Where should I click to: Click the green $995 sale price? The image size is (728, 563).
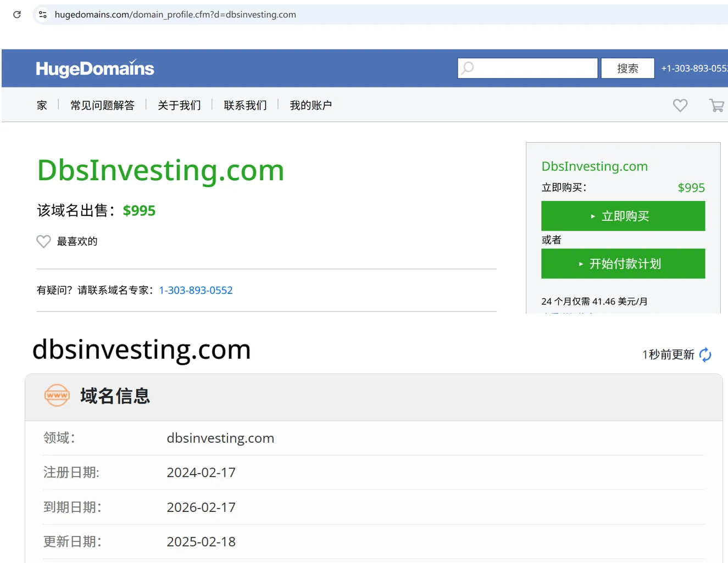pyautogui.click(x=139, y=210)
